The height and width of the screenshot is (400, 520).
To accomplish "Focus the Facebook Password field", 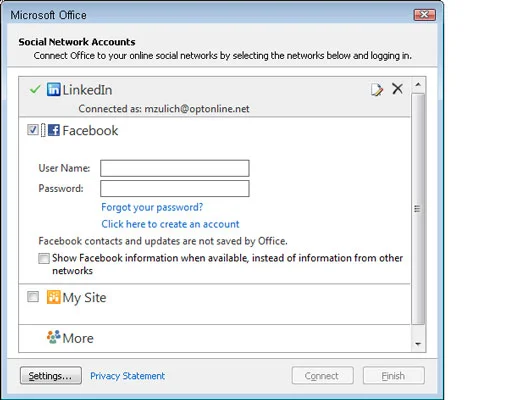I will click(175, 189).
